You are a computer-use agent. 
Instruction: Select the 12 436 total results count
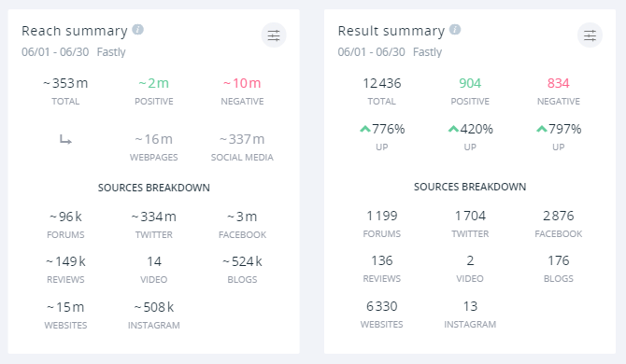coord(381,83)
